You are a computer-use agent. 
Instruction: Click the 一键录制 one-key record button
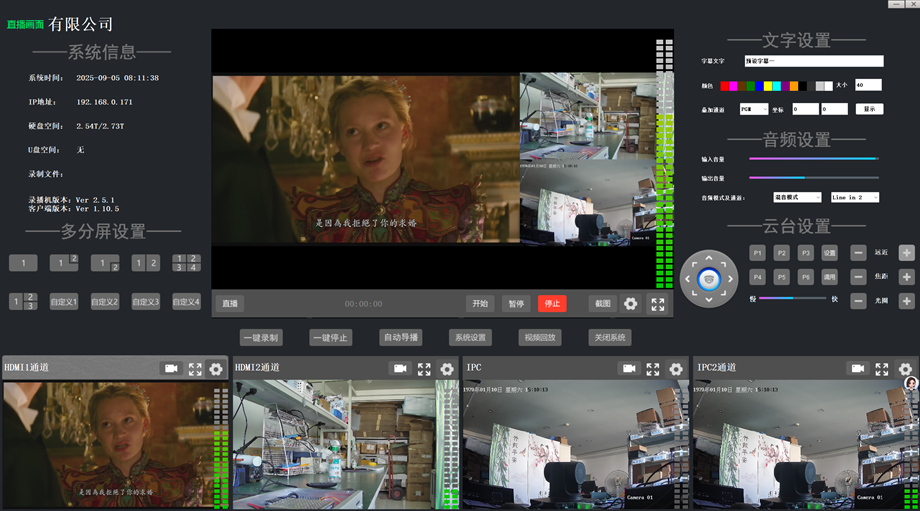pyautogui.click(x=261, y=337)
